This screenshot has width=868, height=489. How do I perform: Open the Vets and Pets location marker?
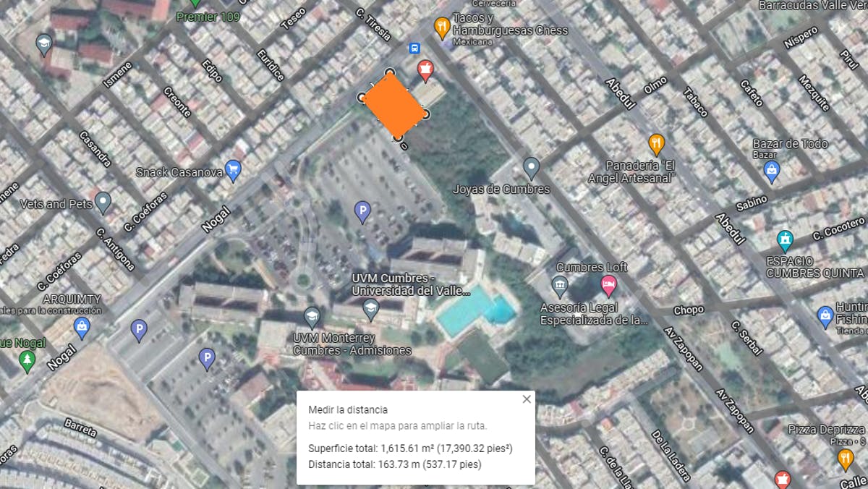[x=103, y=203]
